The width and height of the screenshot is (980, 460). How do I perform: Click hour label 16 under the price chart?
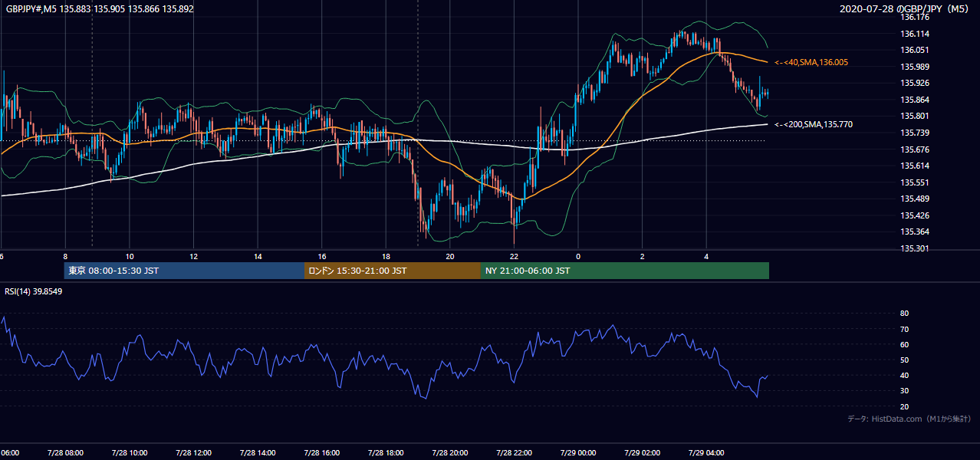click(x=321, y=257)
